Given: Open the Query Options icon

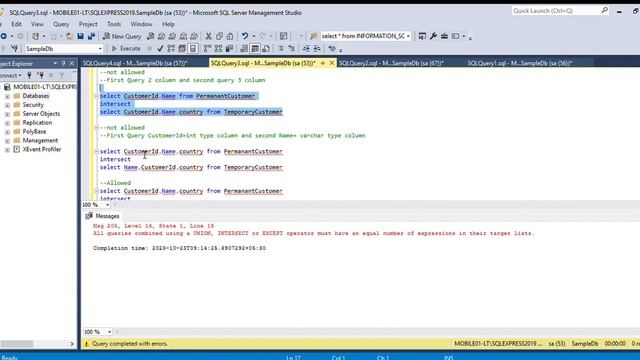Looking at the screenshot, I should click(182, 49).
